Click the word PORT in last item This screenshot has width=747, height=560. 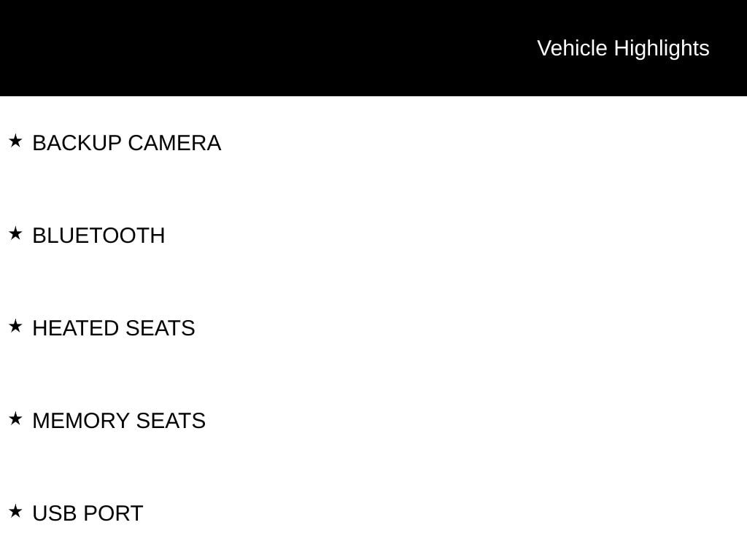(115, 513)
